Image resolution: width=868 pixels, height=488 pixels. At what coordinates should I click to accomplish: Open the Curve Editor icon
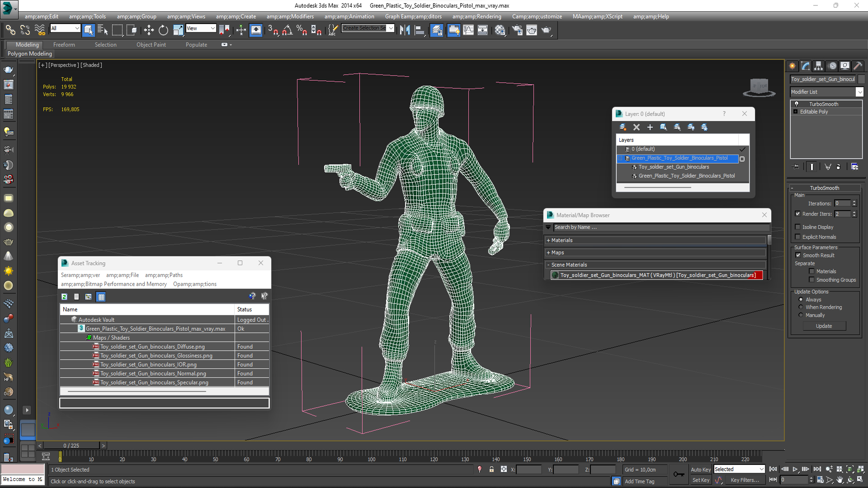468,30
